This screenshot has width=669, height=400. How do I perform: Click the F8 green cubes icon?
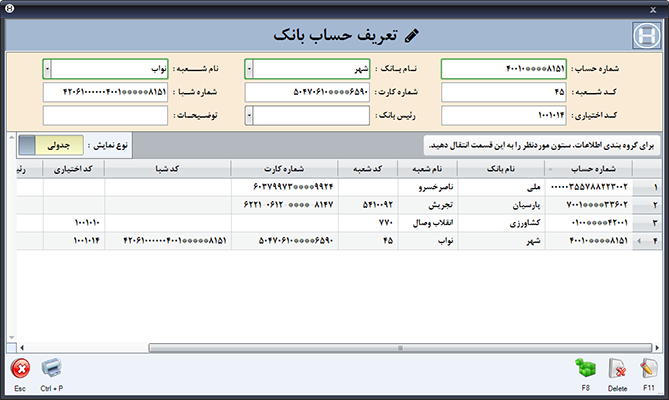(x=585, y=368)
